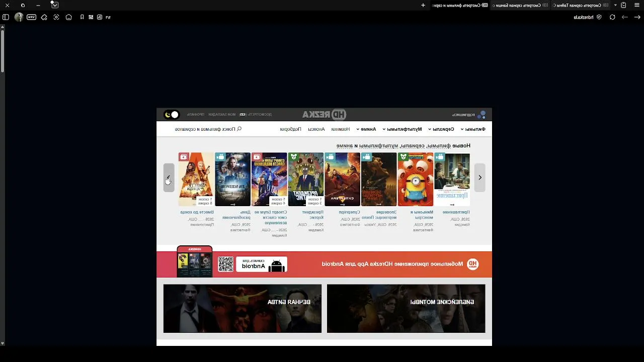Open the browser tab list dropdown arrow

click(615, 5)
